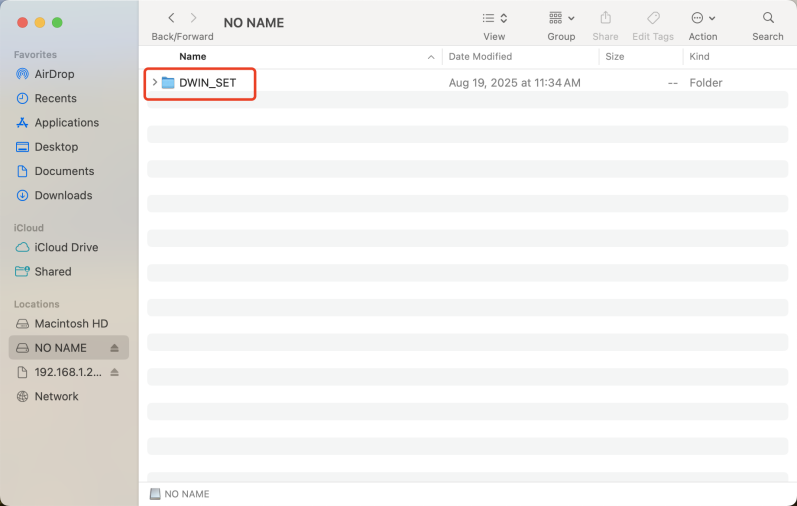Open the Group by dropdown
Screen dimensions: 797x506
coord(561,18)
